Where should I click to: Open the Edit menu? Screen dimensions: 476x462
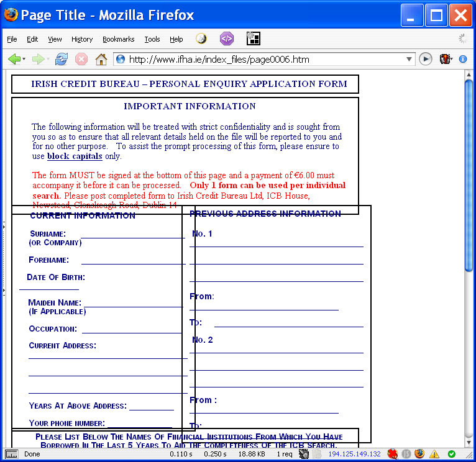point(32,39)
